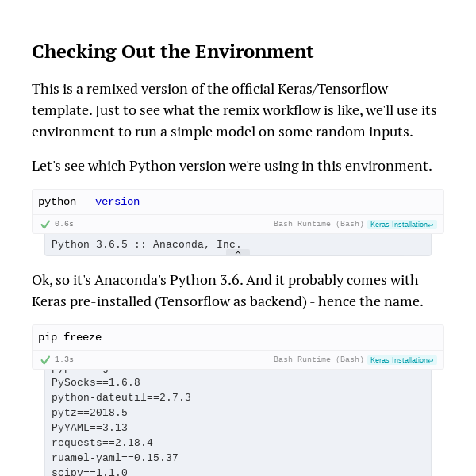Click inside the python --version code cell

[238, 202]
